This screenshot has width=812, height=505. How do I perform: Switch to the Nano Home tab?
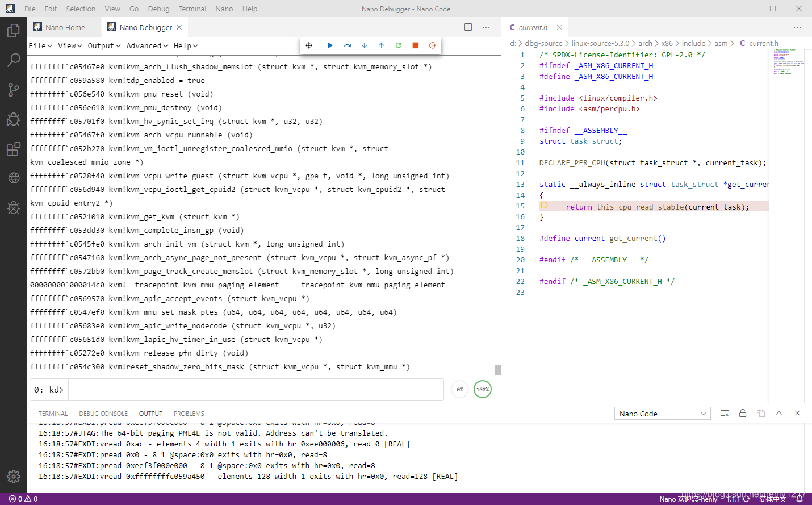coord(65,27)
